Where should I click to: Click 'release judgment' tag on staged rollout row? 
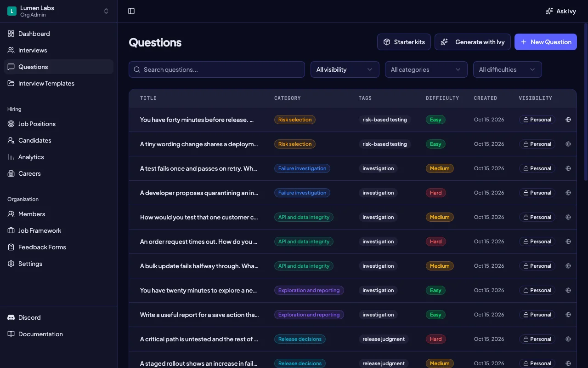(x=384, y=363)
